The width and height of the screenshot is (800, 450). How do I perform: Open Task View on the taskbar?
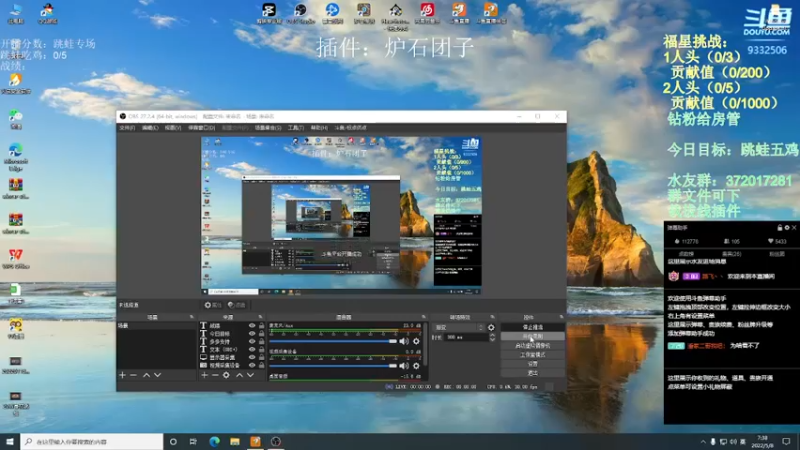pyautogui.click(x=193, y=441)
